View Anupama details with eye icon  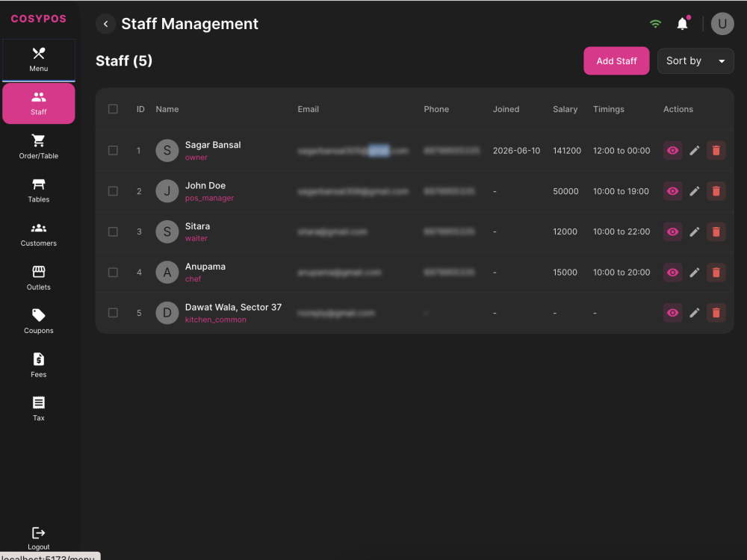(673, 273)
